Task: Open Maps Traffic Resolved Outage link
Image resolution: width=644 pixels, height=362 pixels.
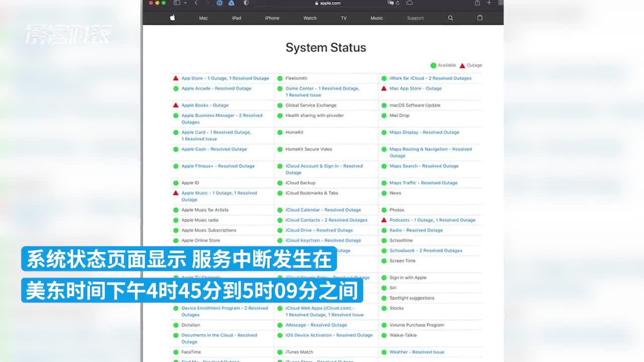Action: point(424,183)
